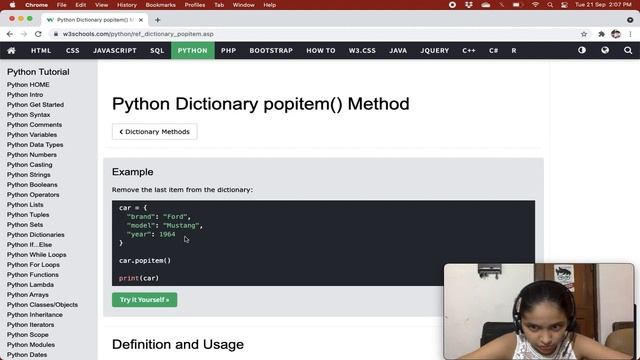
Task: Toggle dark mode contrast icon
Action: 582,50
